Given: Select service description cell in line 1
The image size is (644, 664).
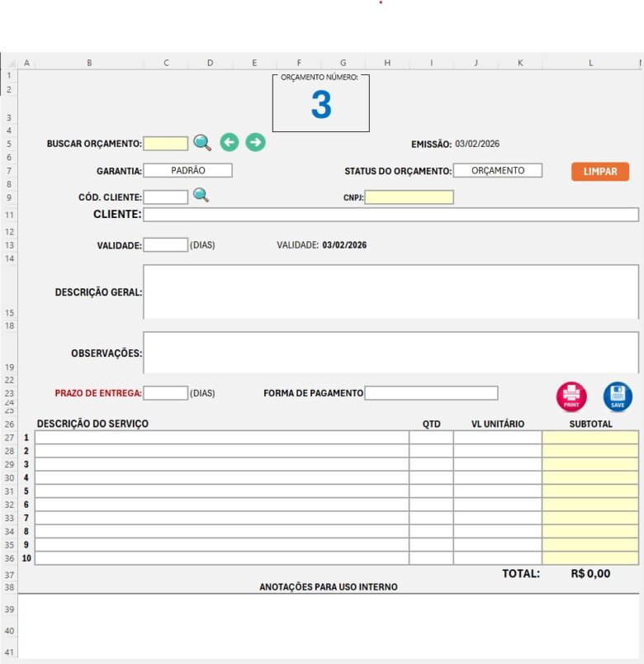Looking at the screenshot, I should 221,438.
